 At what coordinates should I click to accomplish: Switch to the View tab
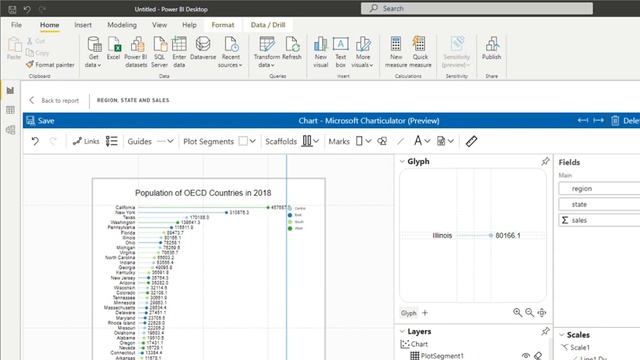point(159,25)
